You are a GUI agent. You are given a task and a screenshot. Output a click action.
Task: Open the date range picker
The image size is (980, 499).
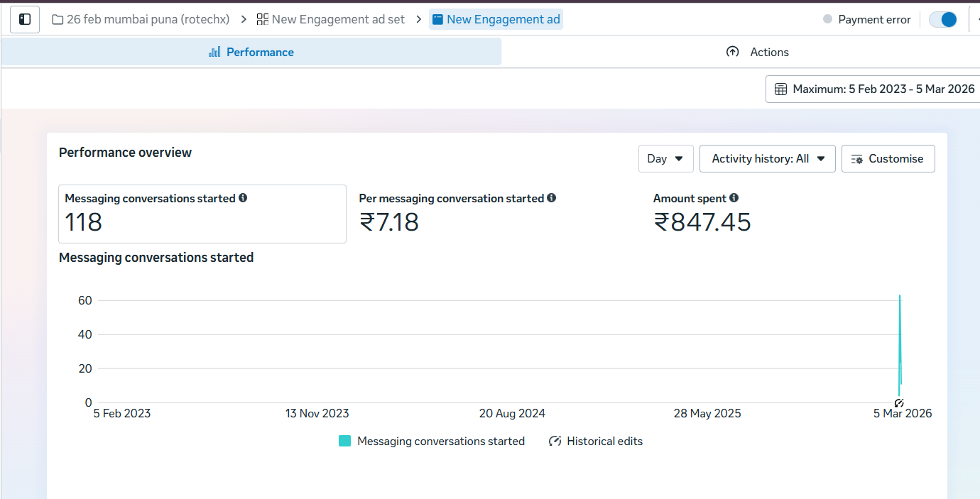tap(873, 89)
